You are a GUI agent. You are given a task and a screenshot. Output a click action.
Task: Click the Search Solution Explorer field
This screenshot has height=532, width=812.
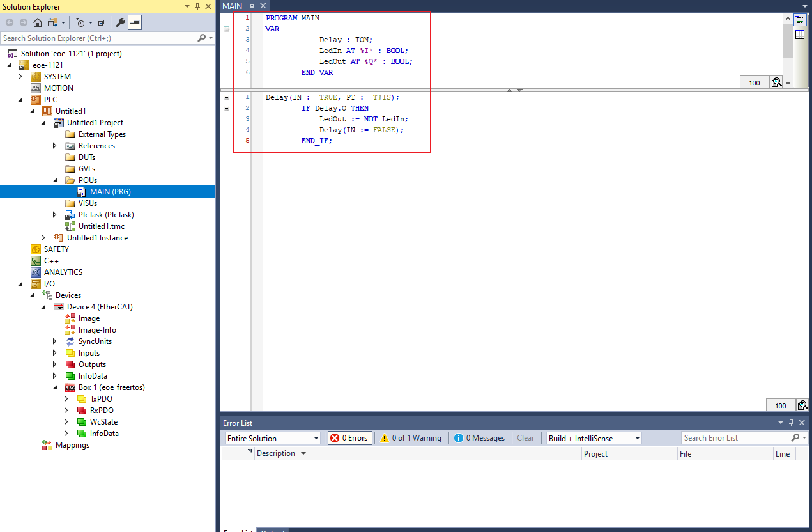(x=99, y=38)
